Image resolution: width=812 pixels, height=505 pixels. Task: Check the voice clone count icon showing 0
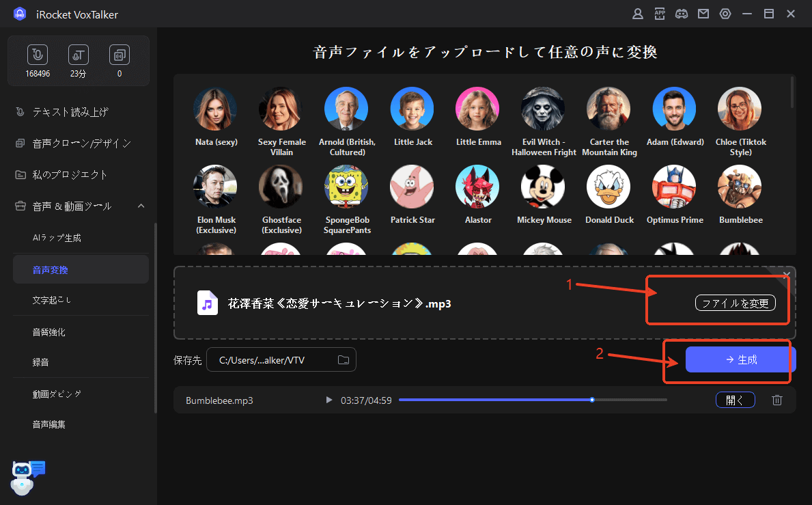click(120, 55)
